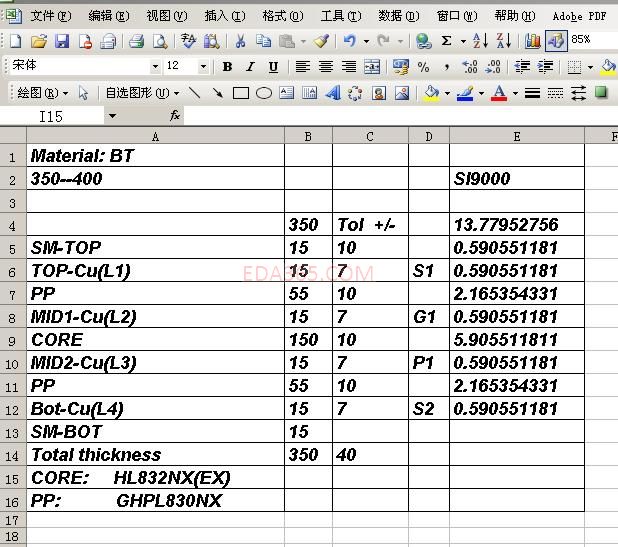Viewport: 618px width, 547px height.
Task: Select the Arrow drawing tool
Action: pos(217,93)
